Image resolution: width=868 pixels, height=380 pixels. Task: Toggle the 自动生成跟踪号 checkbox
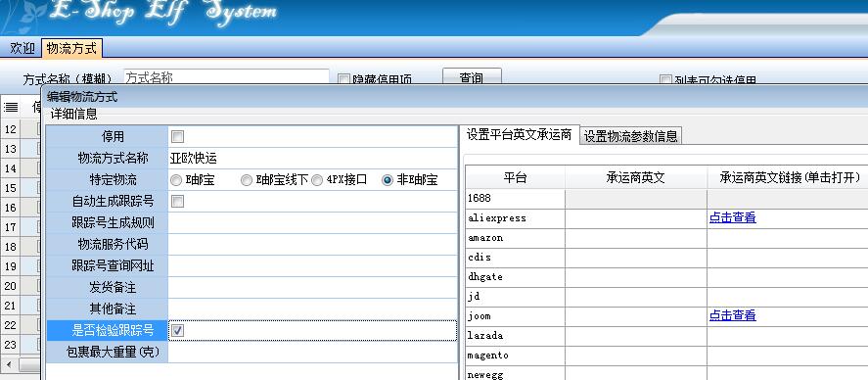pyautogui.click(x=177, y=202)
